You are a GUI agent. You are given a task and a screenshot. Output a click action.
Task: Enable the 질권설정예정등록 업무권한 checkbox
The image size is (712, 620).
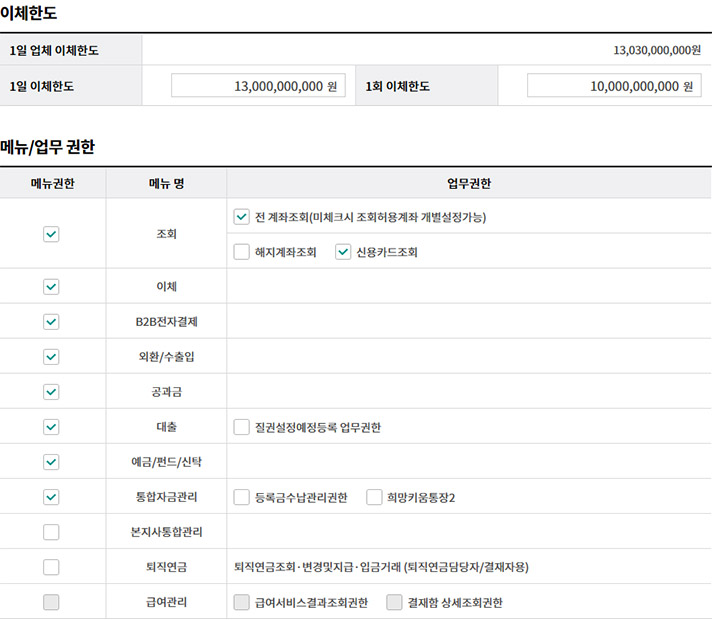pos(241,427)
